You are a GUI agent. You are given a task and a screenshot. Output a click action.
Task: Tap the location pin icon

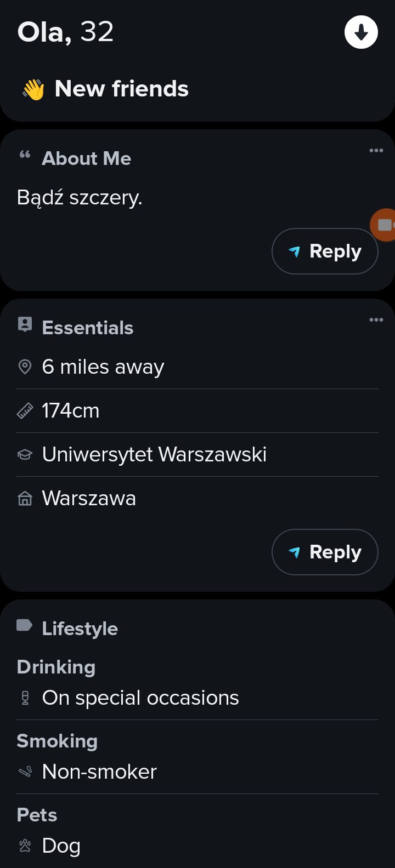(x=25, y=367)
